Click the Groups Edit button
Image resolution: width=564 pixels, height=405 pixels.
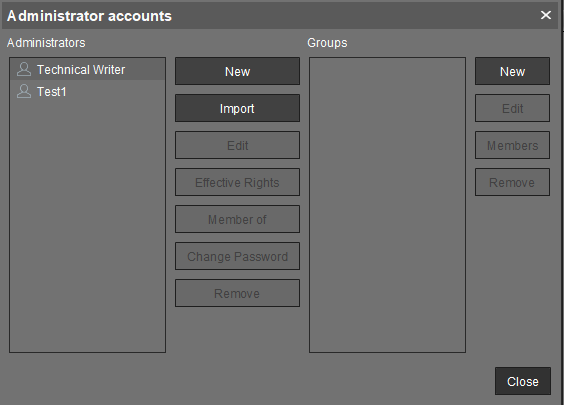click(513, 108)
